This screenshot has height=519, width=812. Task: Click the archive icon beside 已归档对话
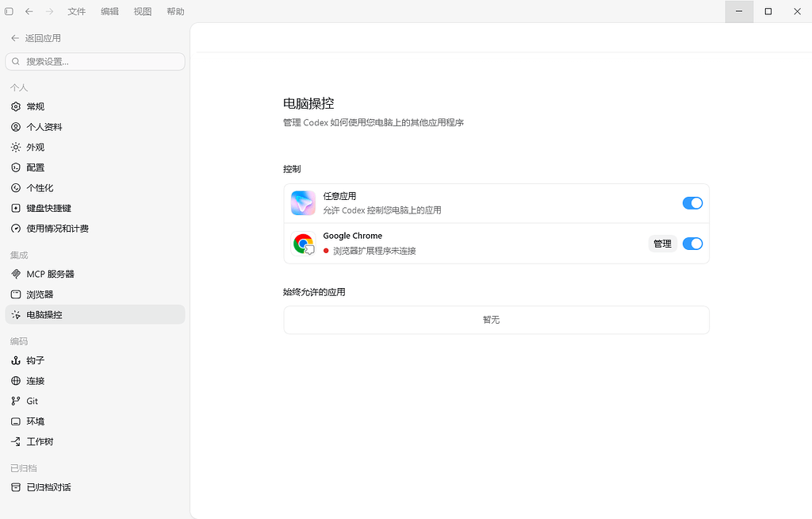(x=16, y=487)
